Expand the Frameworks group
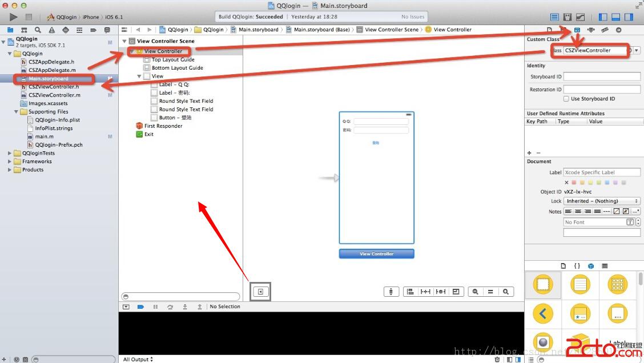Screen dimensions: 644x363 coord(10,162)
